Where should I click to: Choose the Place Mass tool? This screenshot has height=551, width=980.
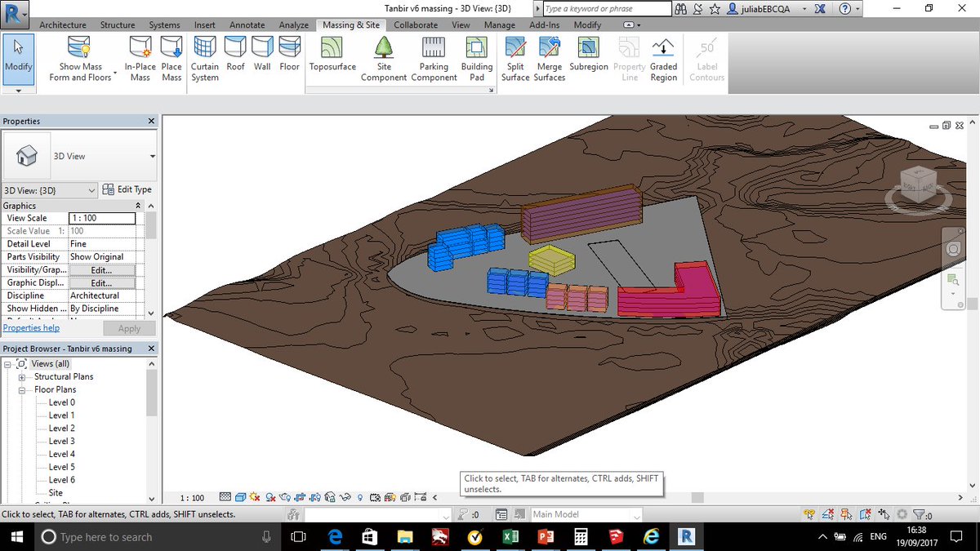click(171, 59)
